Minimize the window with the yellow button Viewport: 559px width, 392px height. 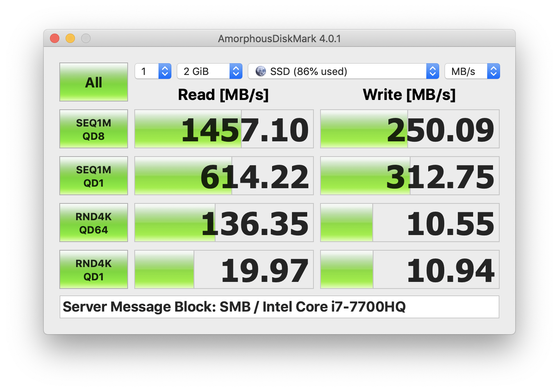pyautogui.click(x=70, y=38)
